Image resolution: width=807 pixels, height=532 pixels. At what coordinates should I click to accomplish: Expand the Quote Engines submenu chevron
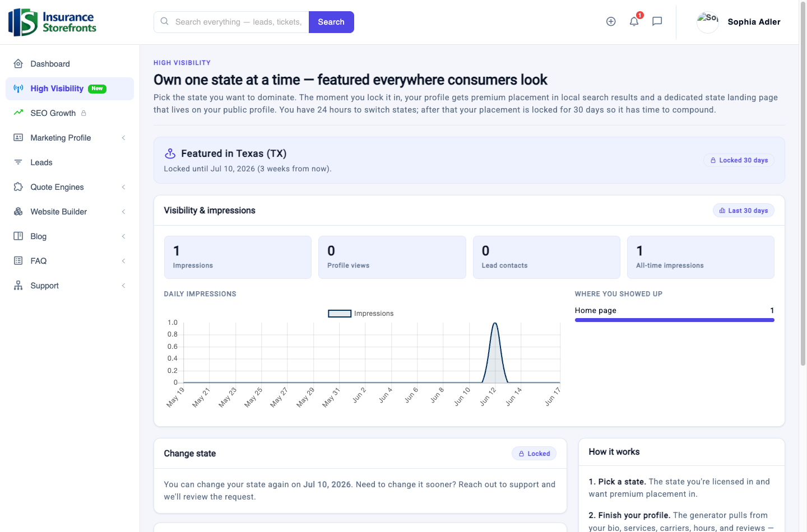tap(123, 187)
